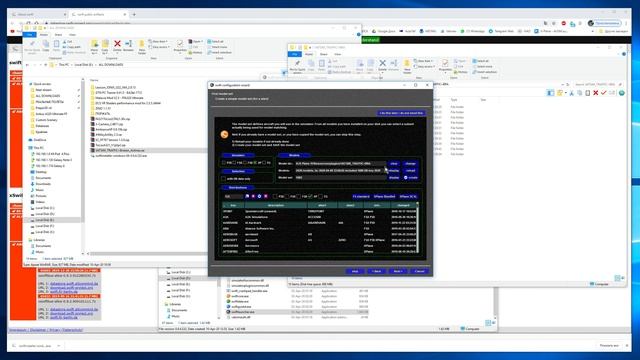640x360 pixels.
Task: Click change button beside Model dir field
Action: [410, 163]
